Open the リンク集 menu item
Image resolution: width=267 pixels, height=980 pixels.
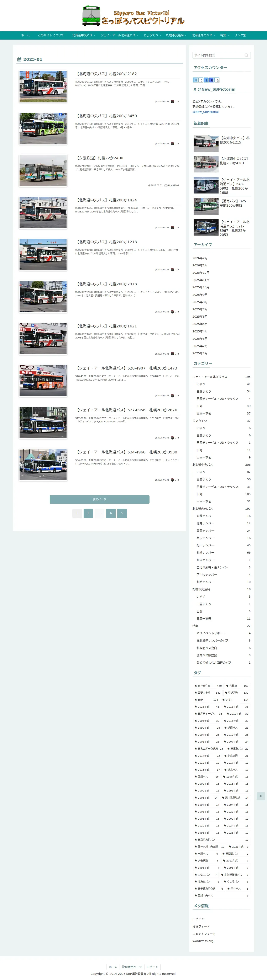click(x=240, y=35)
